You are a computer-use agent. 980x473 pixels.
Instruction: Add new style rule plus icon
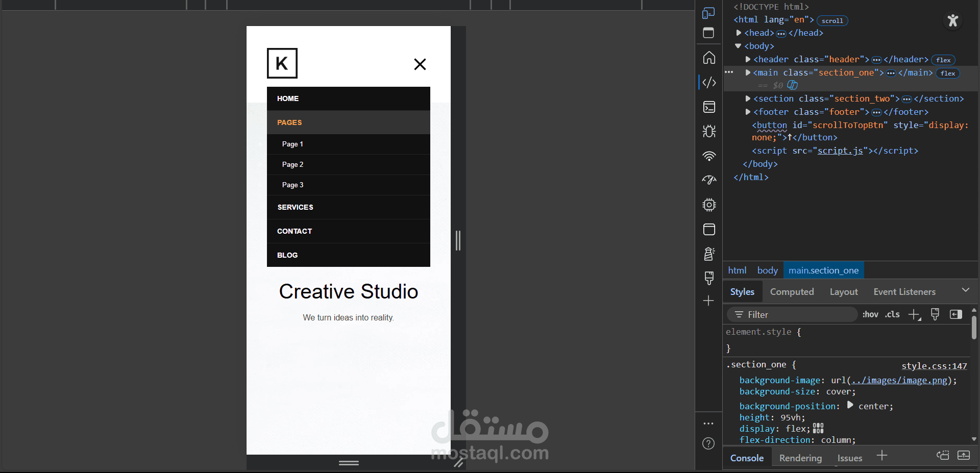[x=915, y=315]
